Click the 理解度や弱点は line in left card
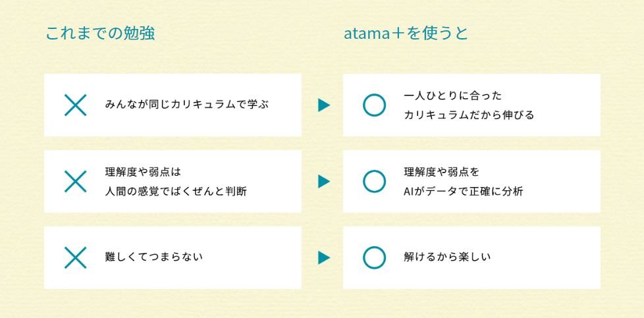 142,172
